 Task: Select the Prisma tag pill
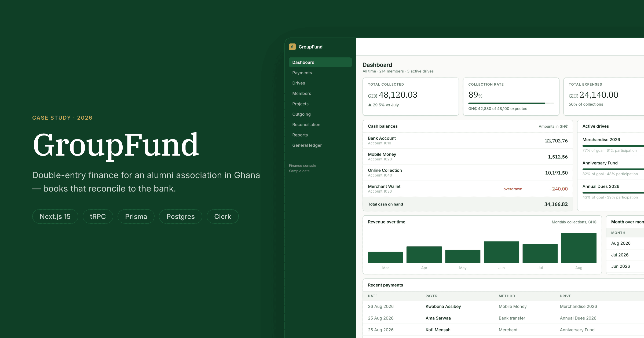[x=136, y=216]
